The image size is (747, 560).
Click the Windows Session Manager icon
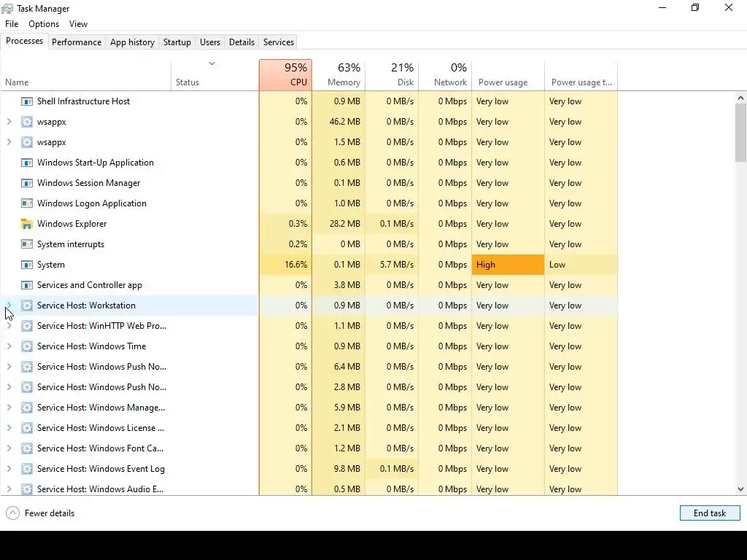27,183
